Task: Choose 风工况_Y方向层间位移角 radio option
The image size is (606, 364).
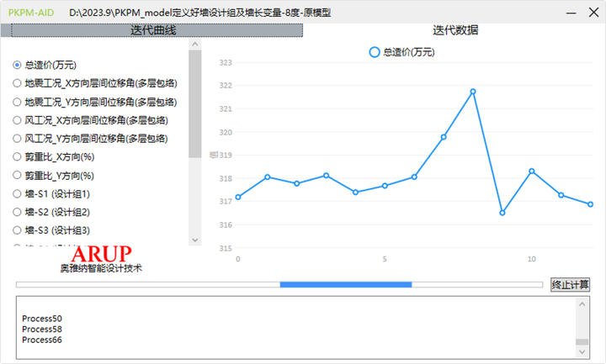Action: click(18, 139)
